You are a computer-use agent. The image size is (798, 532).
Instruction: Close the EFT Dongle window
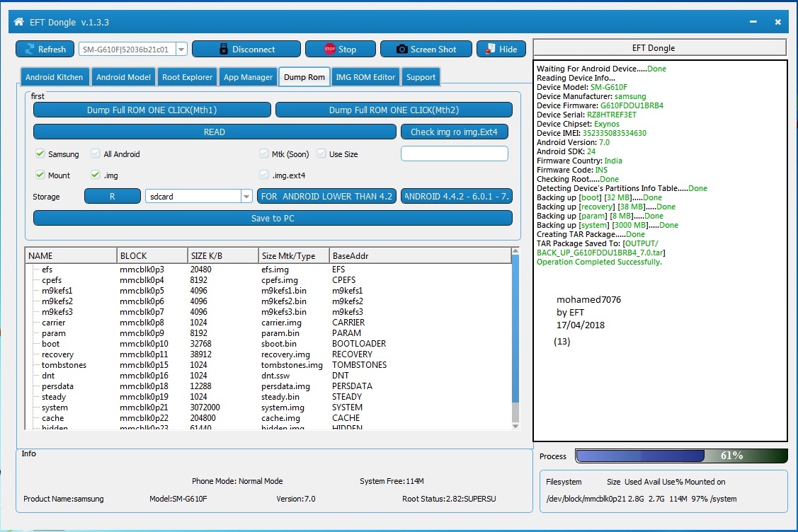click(x=777, y=22)
